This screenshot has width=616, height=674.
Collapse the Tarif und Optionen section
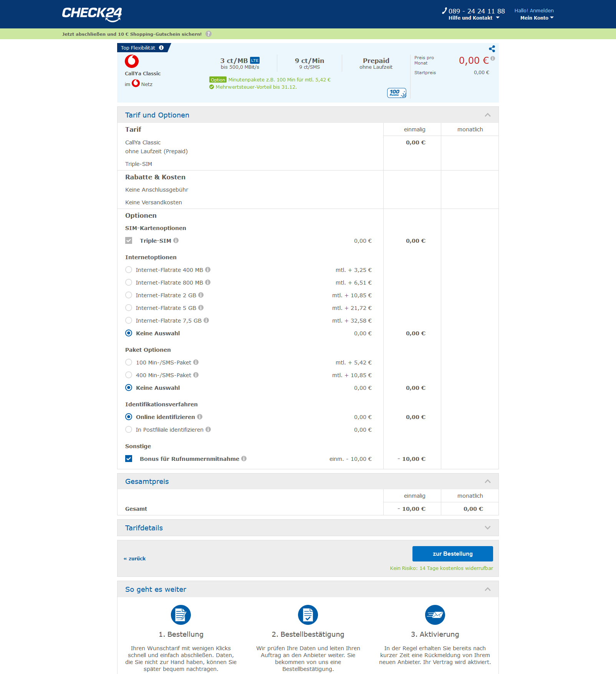point(487,115)
